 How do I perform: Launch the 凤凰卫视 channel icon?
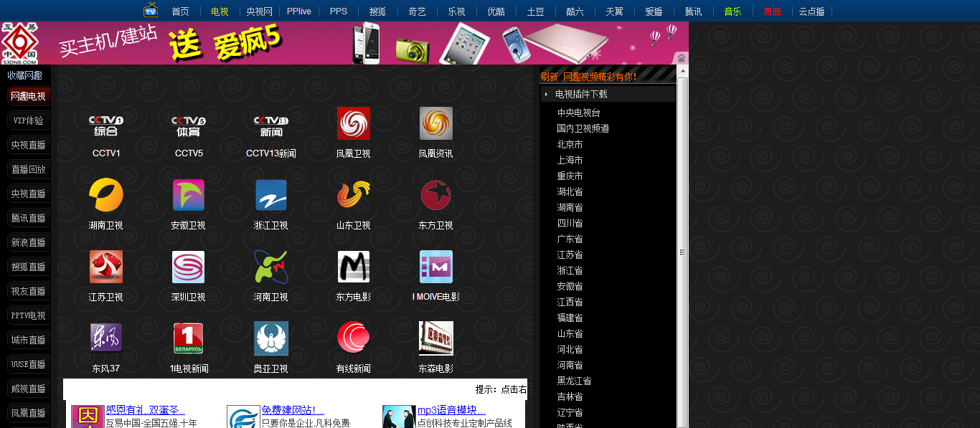click(x=354, y=123)
